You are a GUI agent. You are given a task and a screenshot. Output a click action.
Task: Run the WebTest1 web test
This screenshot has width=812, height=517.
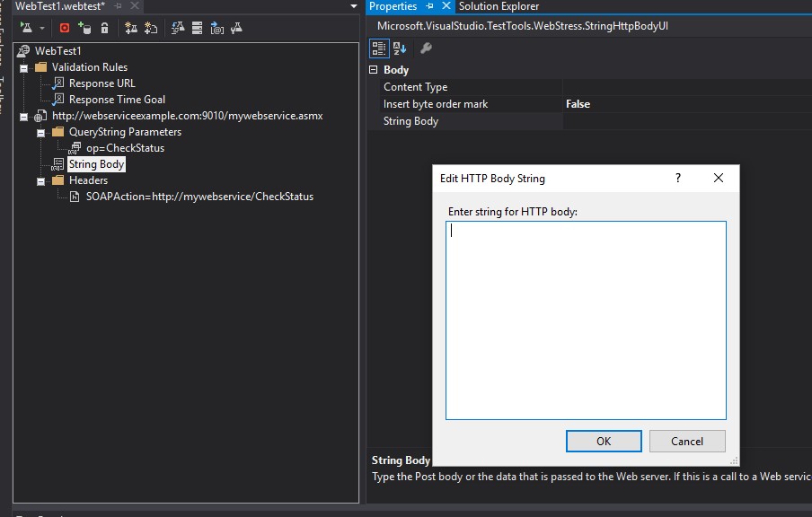coord(25,28)
